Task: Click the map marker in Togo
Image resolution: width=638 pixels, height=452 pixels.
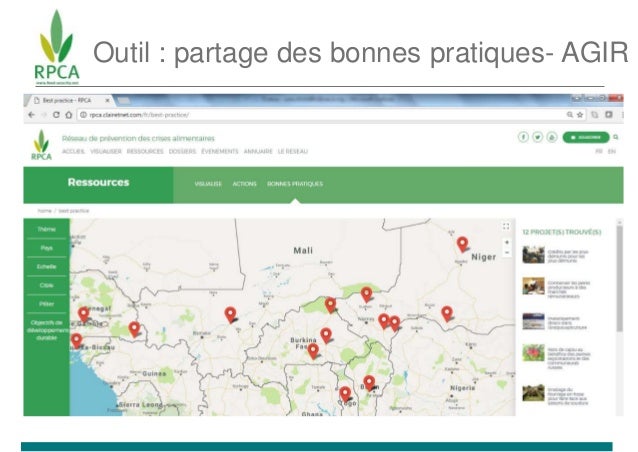Action: (345, 394)
